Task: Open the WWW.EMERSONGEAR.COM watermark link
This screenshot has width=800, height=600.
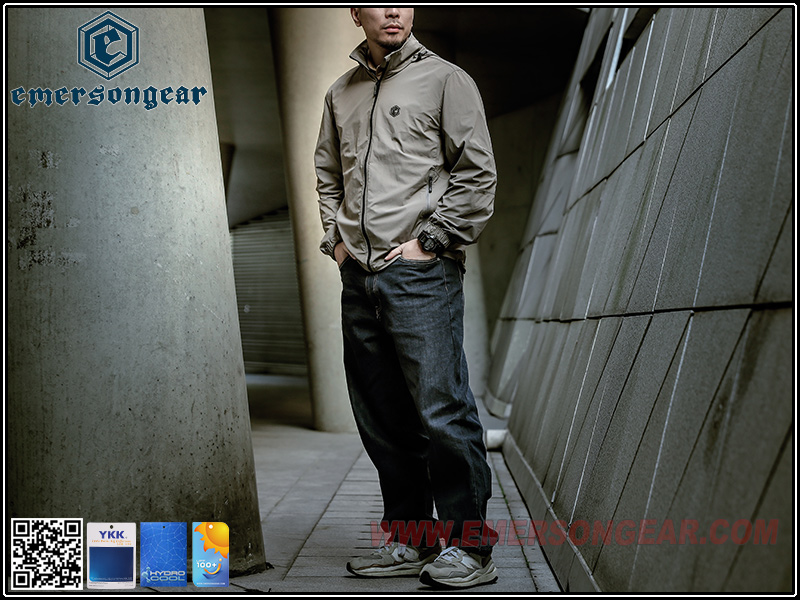Action: click(573, 533)
